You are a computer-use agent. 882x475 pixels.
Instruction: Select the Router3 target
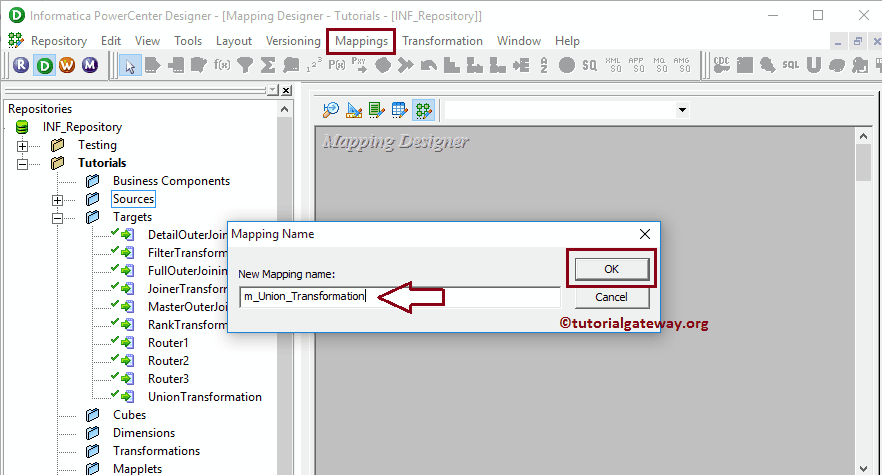[168, 379]
